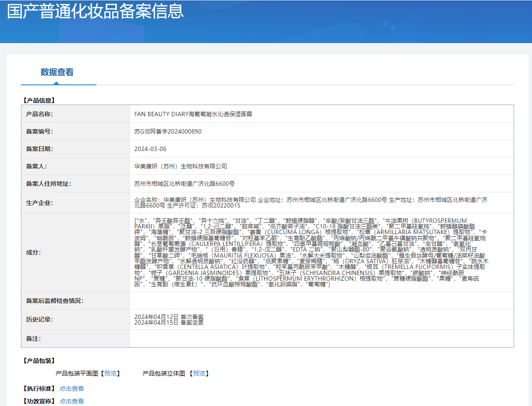The height and width of the screenshot is (406, 532).
Task: Click the 生产企业 details text
Action: (310, 202)
